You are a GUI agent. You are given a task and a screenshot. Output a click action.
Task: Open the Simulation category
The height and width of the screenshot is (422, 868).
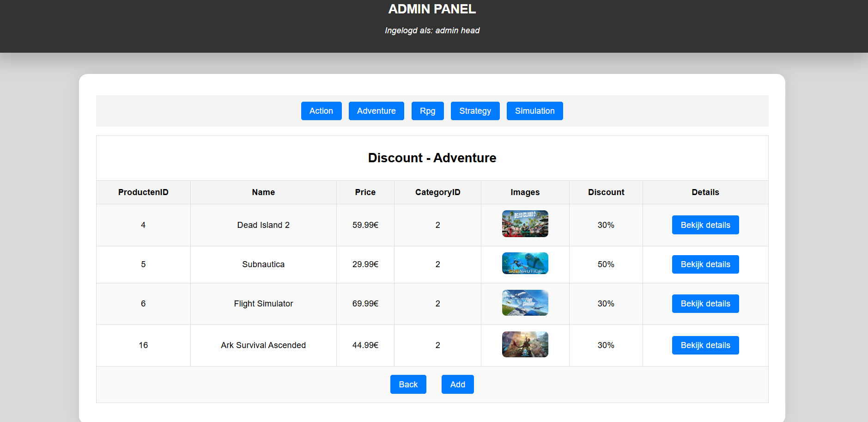(534, 111)
